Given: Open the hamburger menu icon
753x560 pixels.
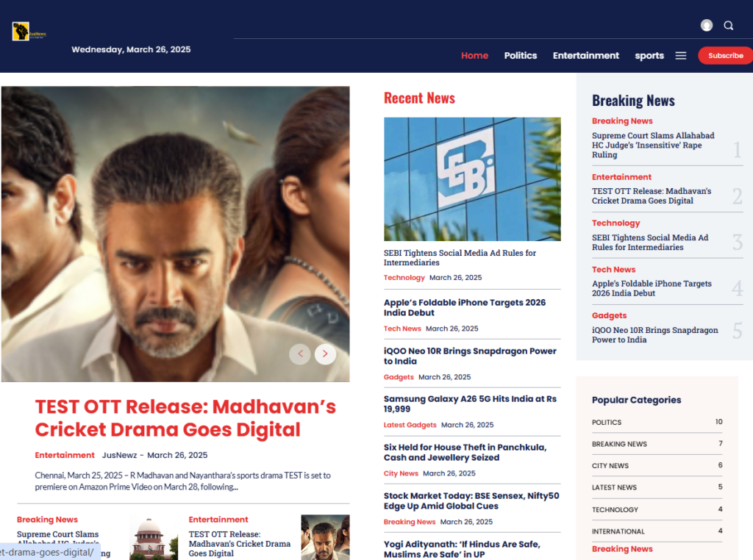Looking at the screenshot, I should 680,56.
